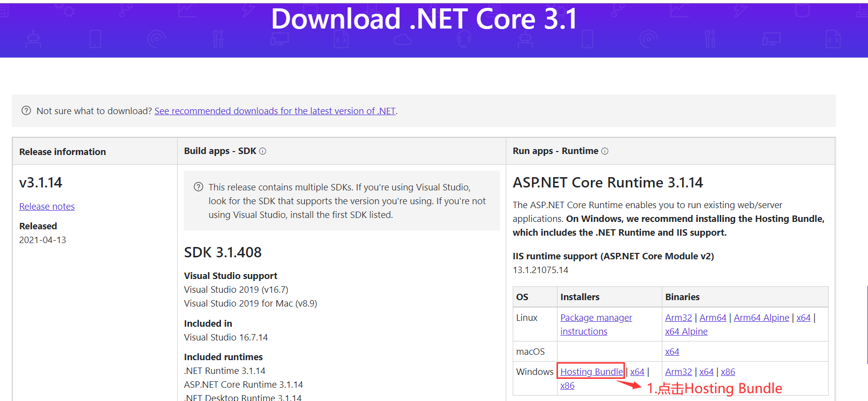Click the Runtime info icon next to Run apps
This screenshot has width=868, height=401.
click(x=605, y=151)
